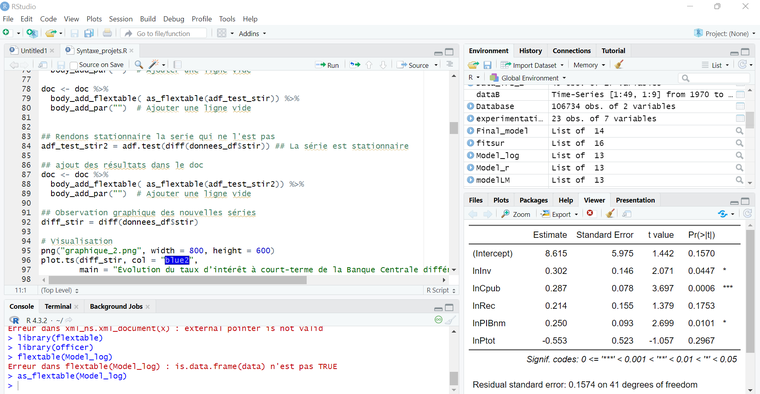Click the re-run previous code region icon
Image resolution: width=760 pixels, height=394 pixels.
355,65
